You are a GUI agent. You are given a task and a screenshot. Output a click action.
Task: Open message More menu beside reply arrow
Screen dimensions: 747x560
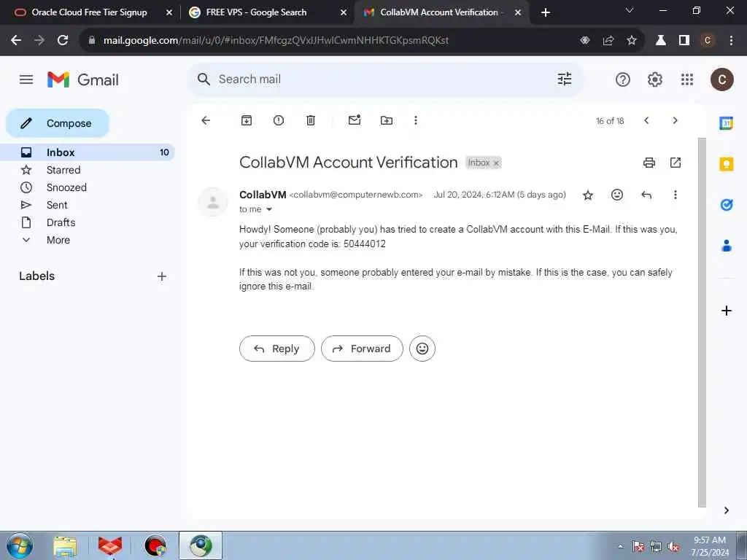[675, 195]
